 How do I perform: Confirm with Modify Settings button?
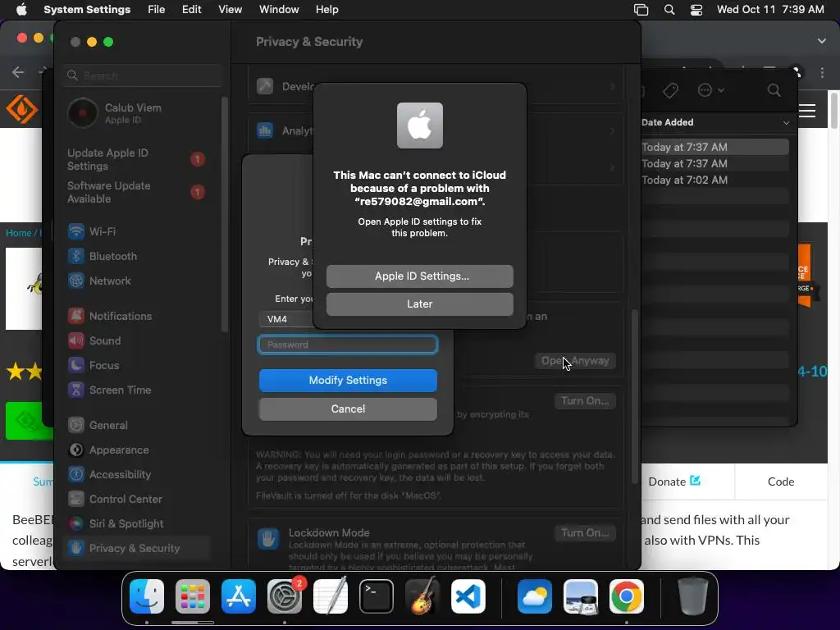point(348,380)
